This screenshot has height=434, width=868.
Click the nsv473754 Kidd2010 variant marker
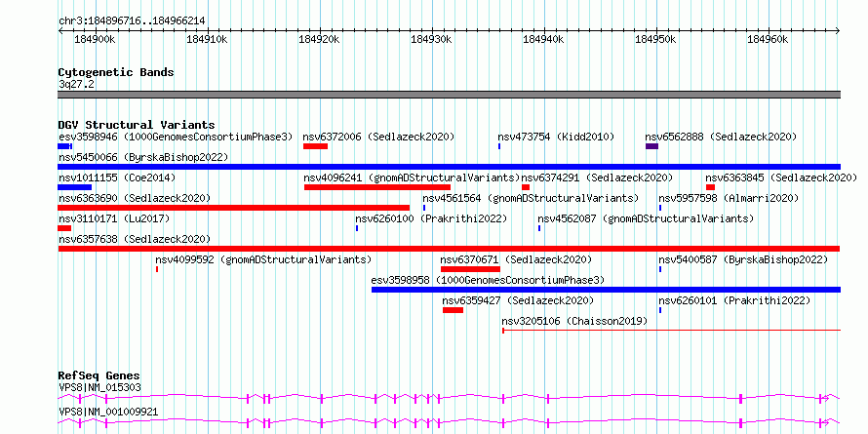point(499,146)
